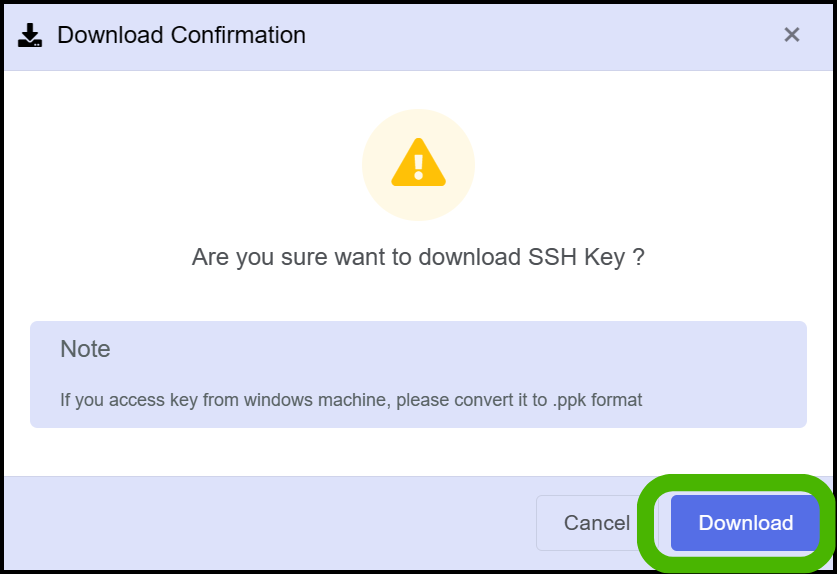Click the download tray icon in header
This screenshot has height=574, width=837.
(30, 35)
